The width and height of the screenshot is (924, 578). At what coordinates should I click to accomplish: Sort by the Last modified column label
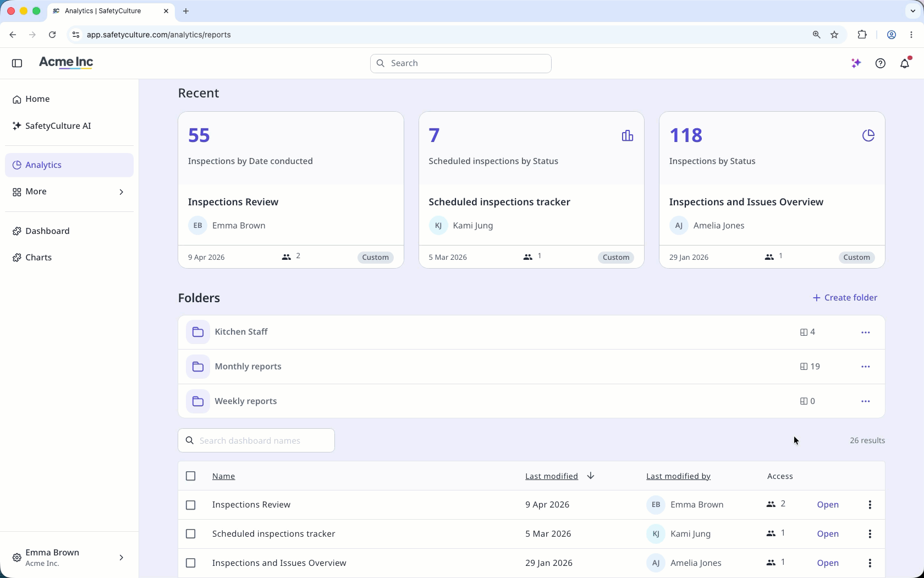552,476
